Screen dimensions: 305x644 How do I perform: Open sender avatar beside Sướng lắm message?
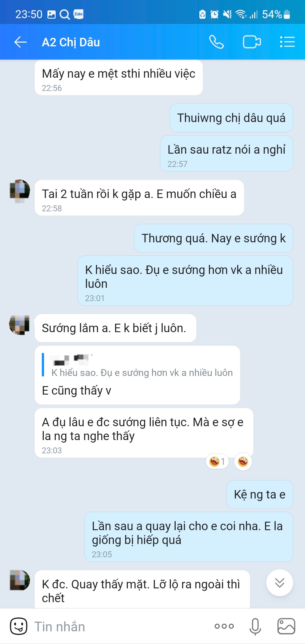coord(19,325)
